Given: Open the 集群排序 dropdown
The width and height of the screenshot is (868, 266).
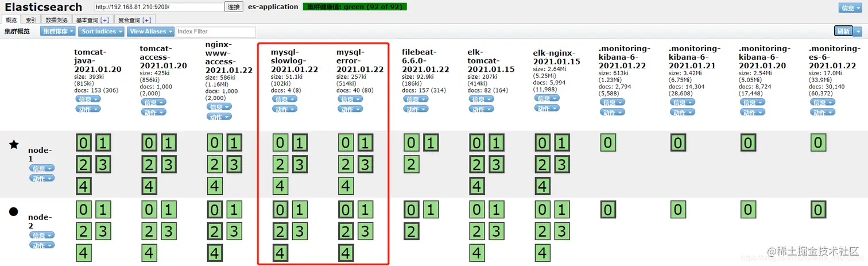Looking at the screenshot, I should [x=57, y=32].
